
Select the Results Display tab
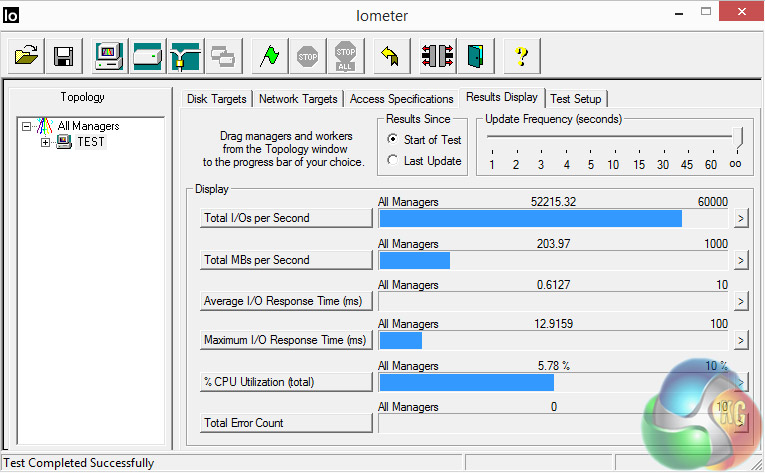click(502, 97)
